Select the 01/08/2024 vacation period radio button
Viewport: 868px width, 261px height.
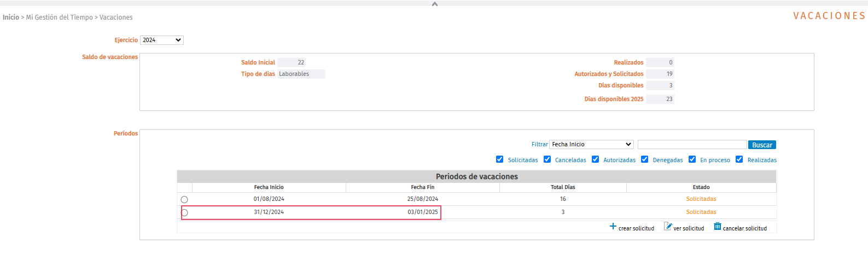[184, 200]
